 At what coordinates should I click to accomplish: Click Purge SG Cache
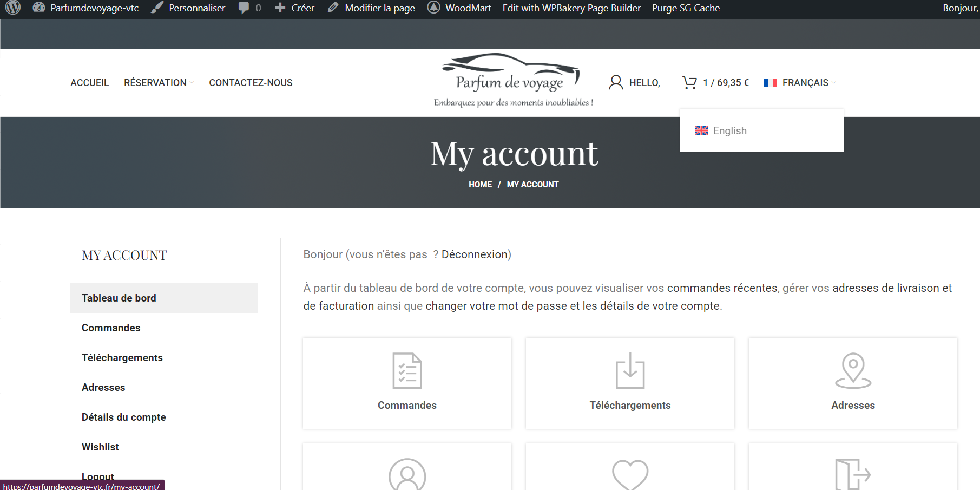tap(686, 8)
